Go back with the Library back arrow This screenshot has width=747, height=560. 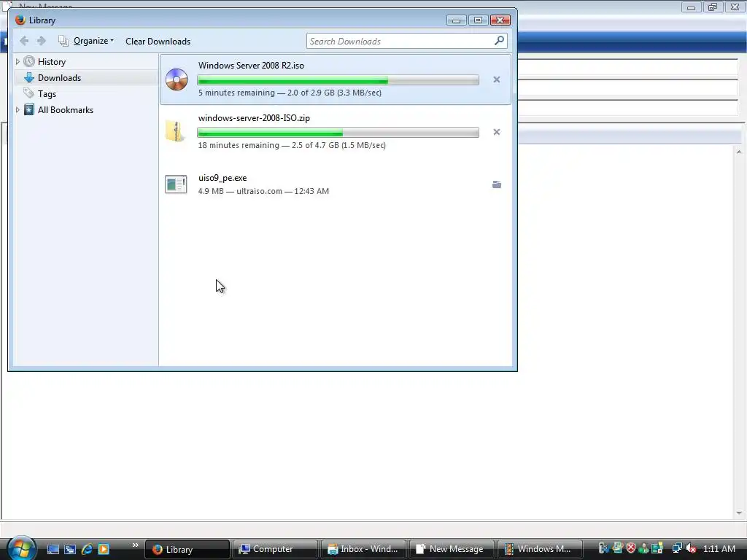pos(24,41)
